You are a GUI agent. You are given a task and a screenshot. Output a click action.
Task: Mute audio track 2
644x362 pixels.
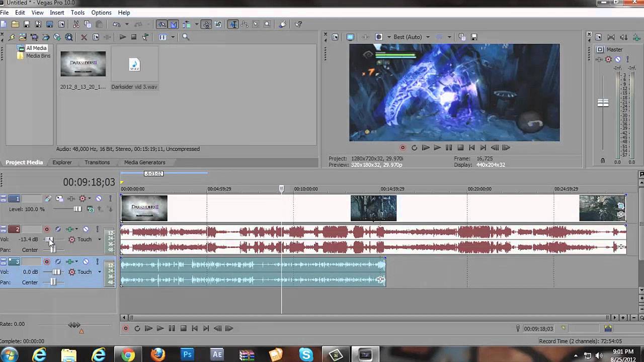[86, 229]
